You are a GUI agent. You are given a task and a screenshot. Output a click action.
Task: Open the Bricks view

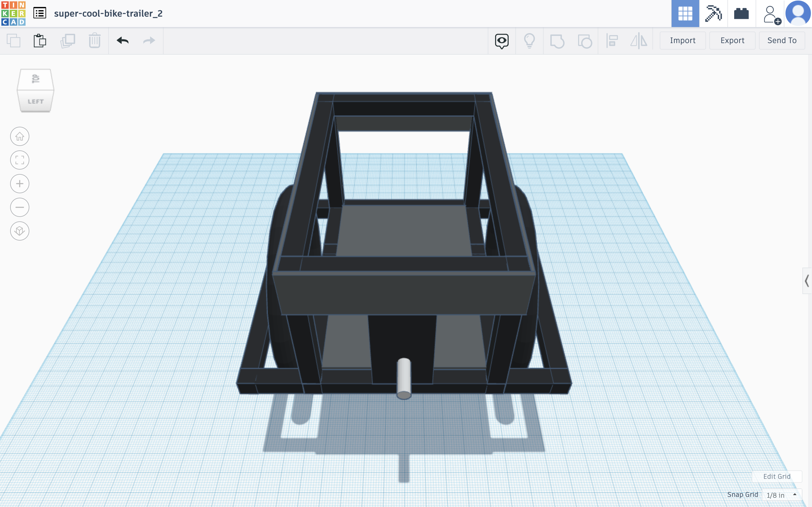[x=741, y=14]
